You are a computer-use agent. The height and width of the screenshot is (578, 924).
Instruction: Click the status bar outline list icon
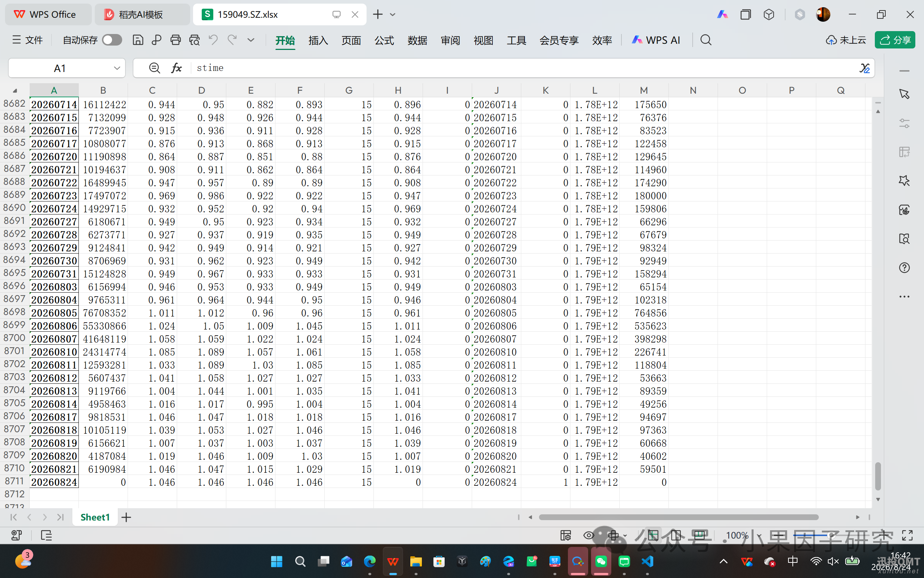(x=46, y=535)
